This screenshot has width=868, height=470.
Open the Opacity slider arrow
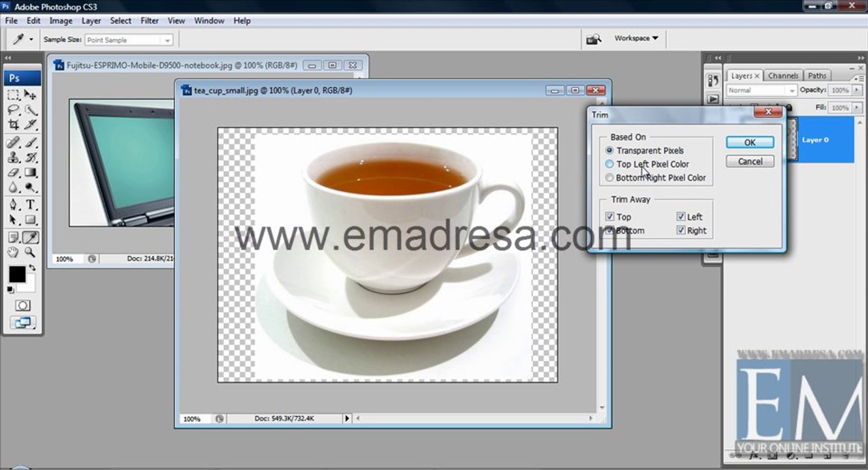pyautogui.click(x=858, y=91)
